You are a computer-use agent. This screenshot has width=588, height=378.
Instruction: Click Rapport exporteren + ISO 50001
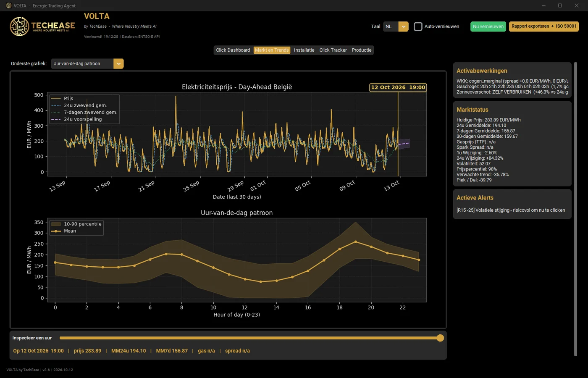pos(544,26)
